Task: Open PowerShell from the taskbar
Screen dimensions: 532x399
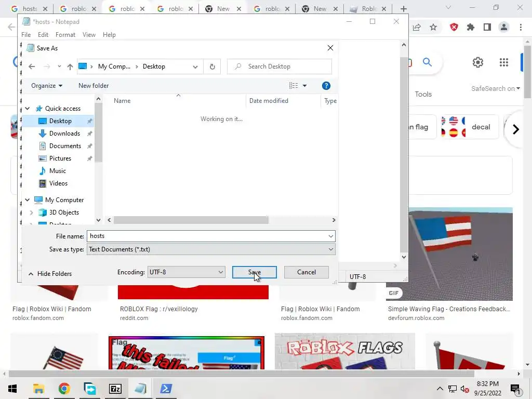Action: pos(166,389)
